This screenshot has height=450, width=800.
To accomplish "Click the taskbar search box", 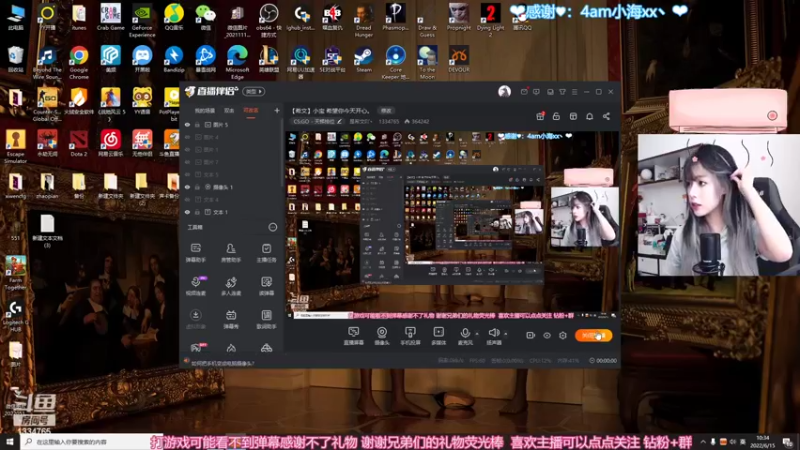I will (89, 442).
